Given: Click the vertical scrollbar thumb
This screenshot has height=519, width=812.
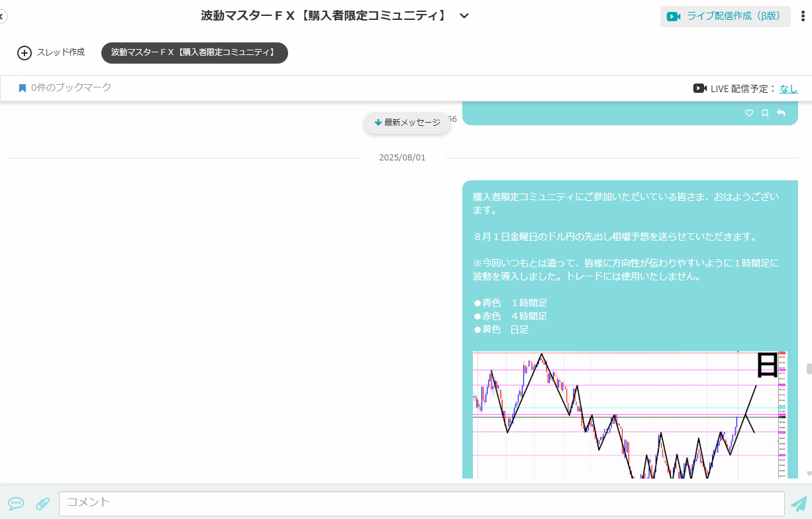Looking at the screenshot, I should tap(809, 369).
